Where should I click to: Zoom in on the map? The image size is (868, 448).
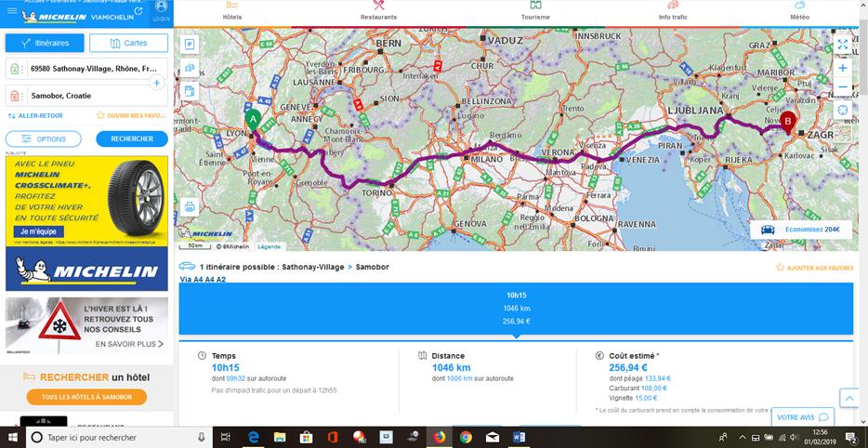point(842,68)
